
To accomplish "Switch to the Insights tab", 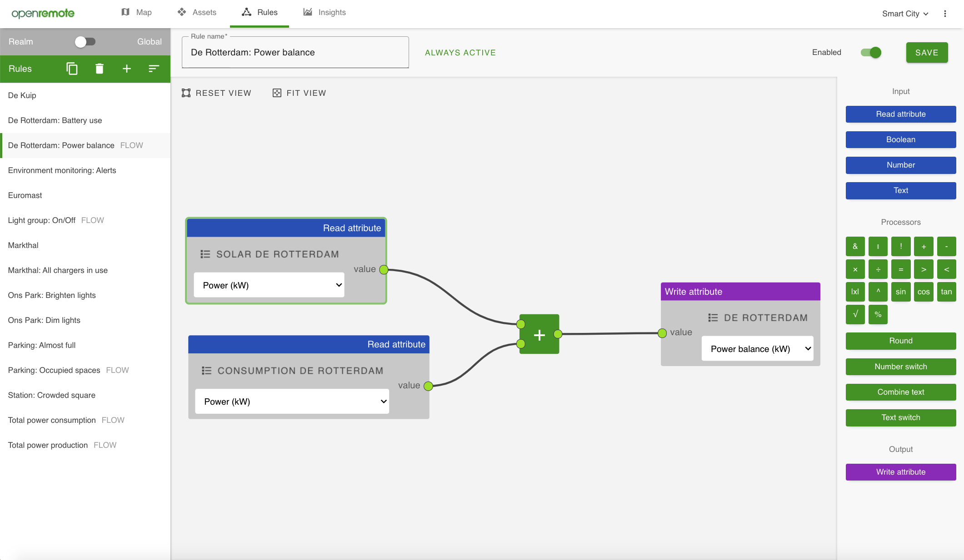I will click(325, 12).
